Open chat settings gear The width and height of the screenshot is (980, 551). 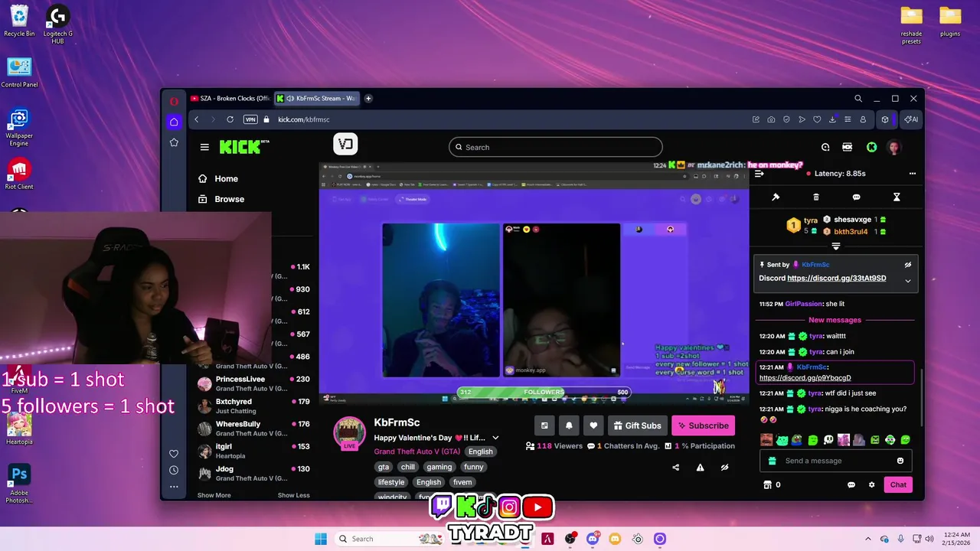coord(871,484)
